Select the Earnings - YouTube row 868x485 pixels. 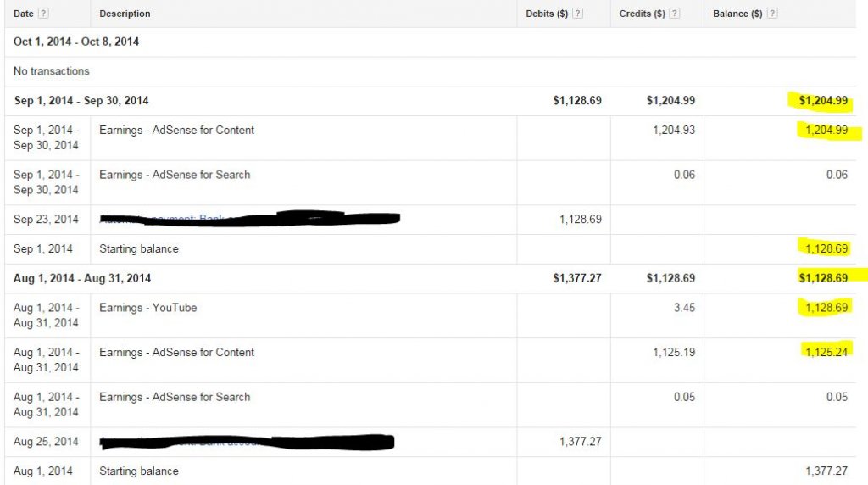430,315
